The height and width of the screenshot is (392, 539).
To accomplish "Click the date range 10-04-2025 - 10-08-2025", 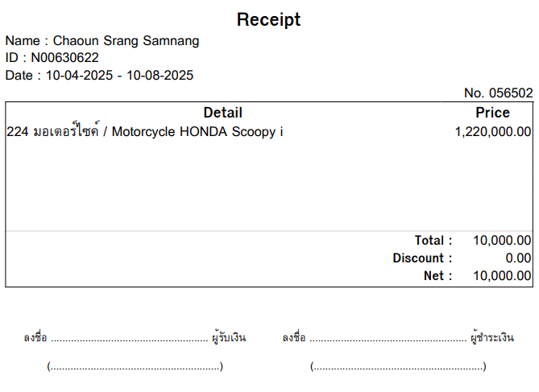I will point(119,75).
